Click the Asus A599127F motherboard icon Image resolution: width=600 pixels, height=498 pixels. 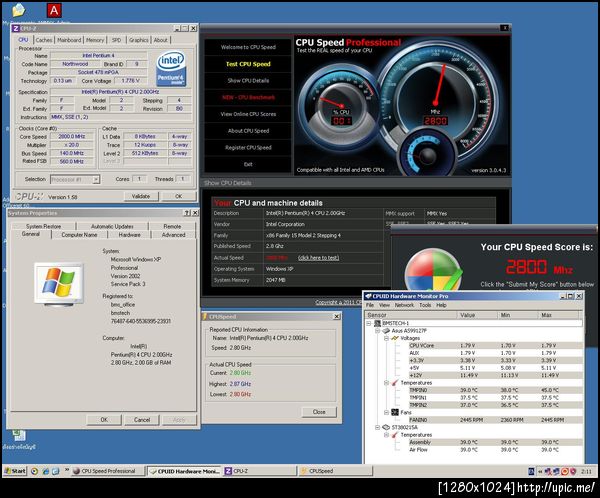[x=386, y=330]
